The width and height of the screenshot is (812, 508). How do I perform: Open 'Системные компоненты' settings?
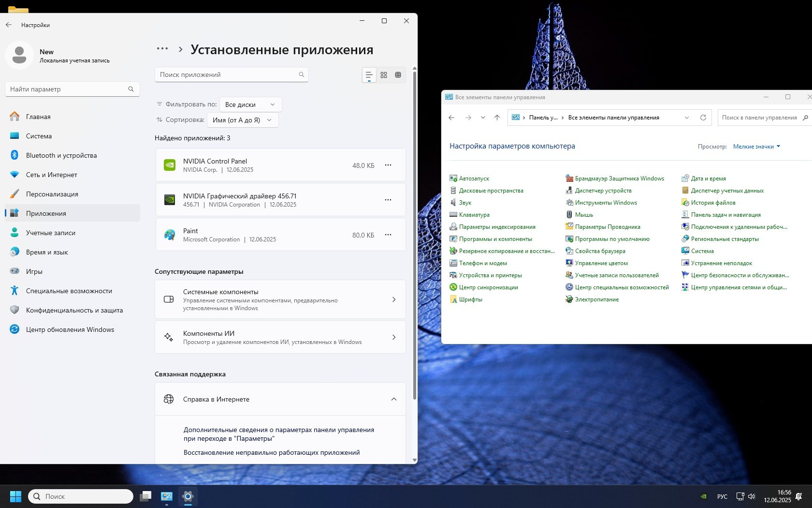(x=280, y=299)
